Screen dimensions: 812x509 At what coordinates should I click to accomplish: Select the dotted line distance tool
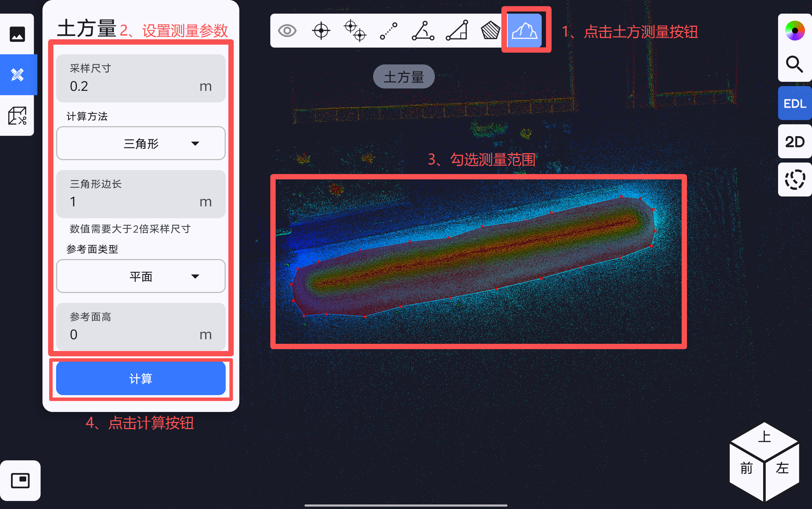click(x=389, y=31)
